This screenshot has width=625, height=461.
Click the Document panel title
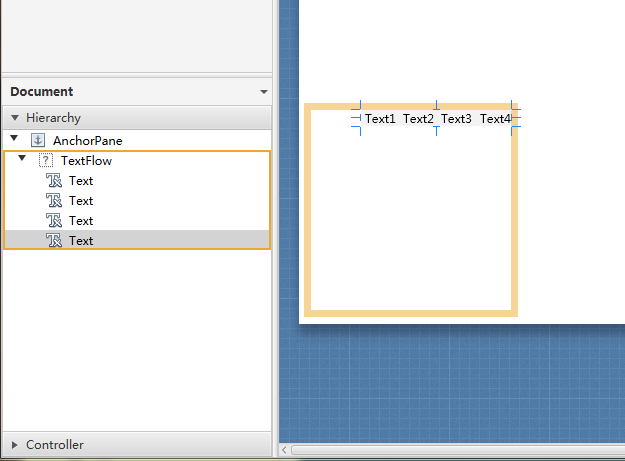coord(42,92)
